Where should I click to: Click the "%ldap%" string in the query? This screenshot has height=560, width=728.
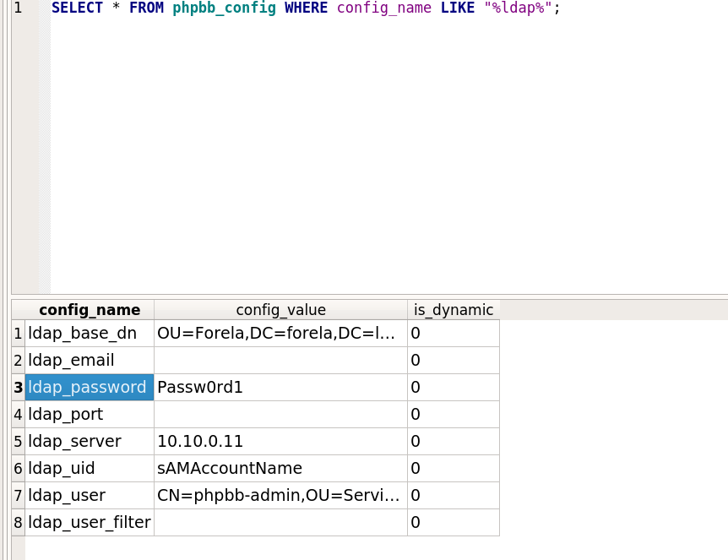tap(519, 8)
